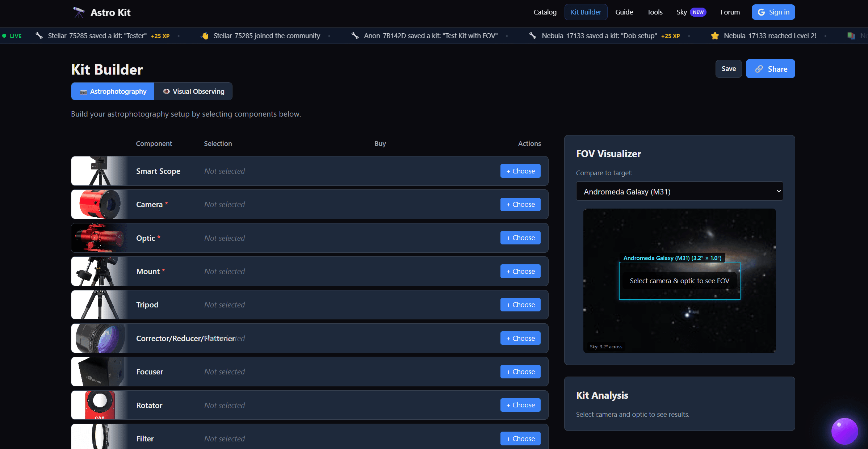Click Choose for the Mount component
Screen dimensions: 868x449
click(520, 271)
